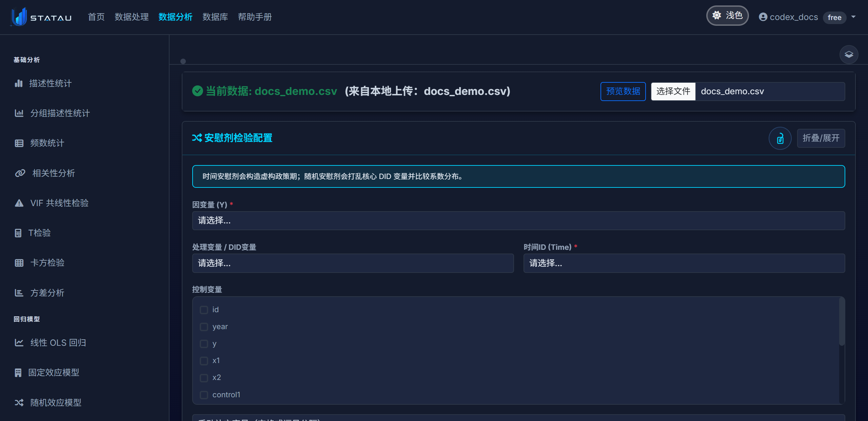Viewport: 868px width, 421px height.
Task: Click the free plan badge
Action: [x=834, y=17]
